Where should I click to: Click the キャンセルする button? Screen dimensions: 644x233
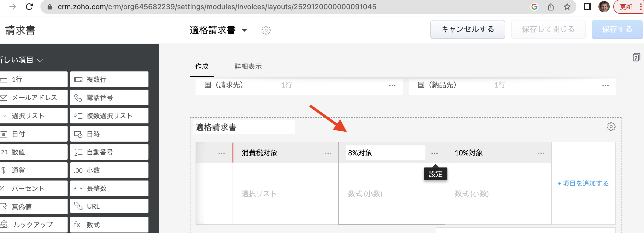point(467,29)
